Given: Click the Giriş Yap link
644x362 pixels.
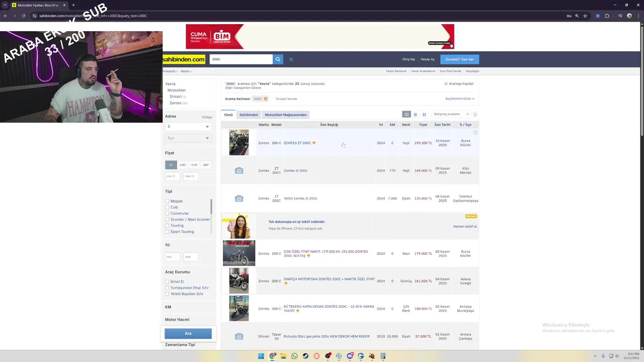Looking at the screenshot, I should [x=409, y=59].
